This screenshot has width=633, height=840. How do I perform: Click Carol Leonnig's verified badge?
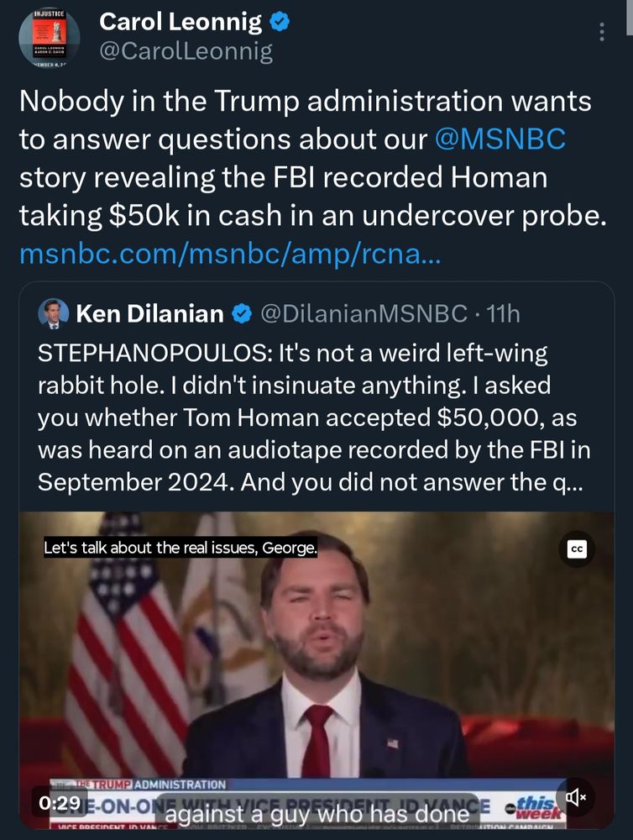tap(280, 23)
